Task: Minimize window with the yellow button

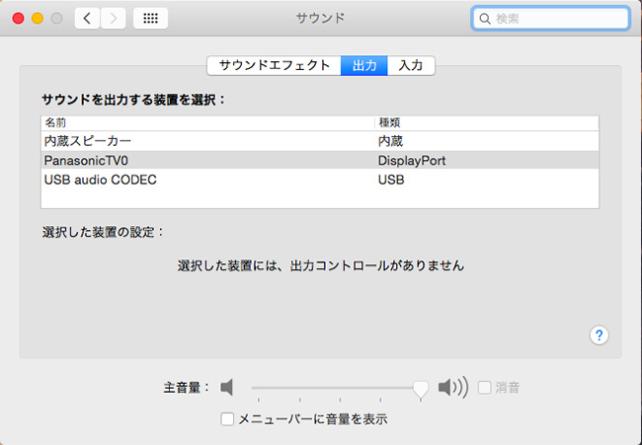Action: pos(37,18)
